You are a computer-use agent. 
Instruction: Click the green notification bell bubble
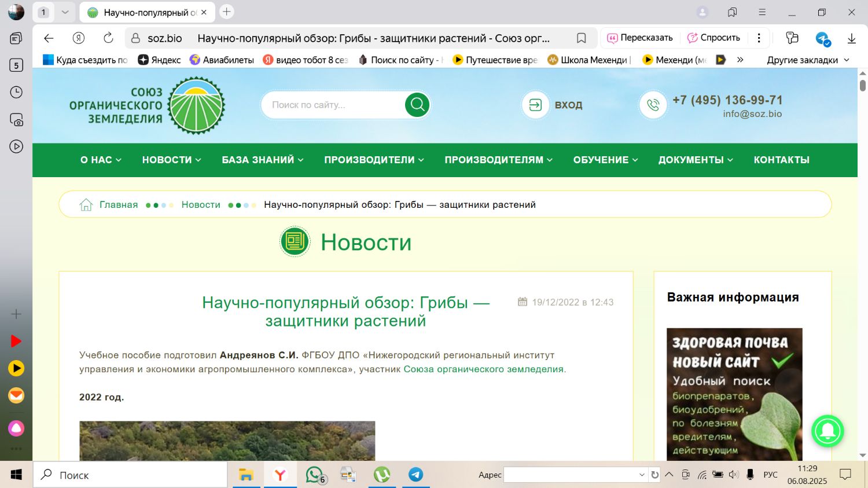tap(827, 431)
